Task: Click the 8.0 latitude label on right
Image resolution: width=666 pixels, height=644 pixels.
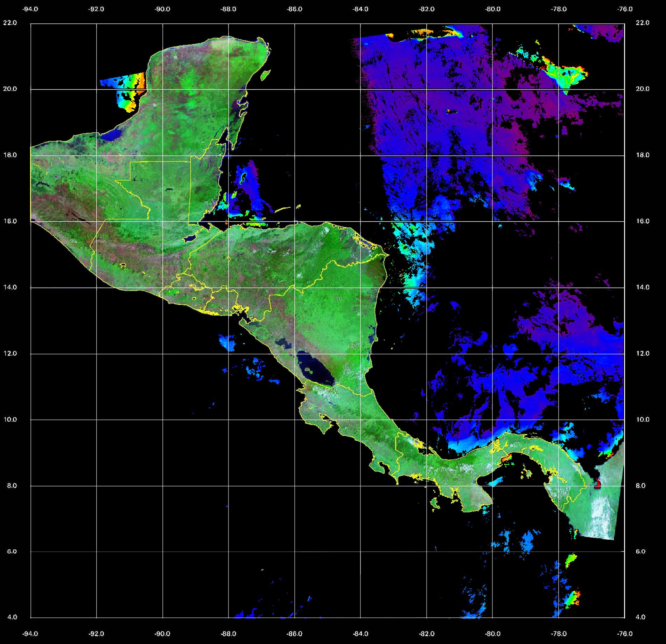Action: (642, 486)
